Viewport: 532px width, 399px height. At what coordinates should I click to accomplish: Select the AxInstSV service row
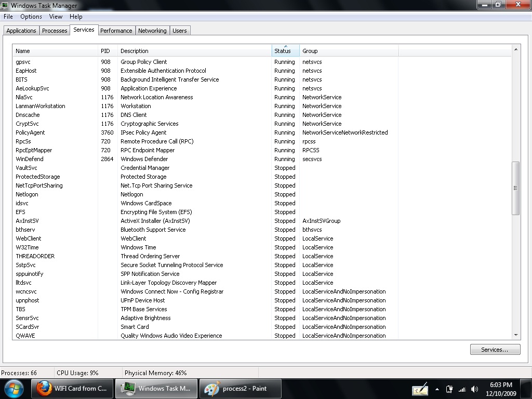262,220
